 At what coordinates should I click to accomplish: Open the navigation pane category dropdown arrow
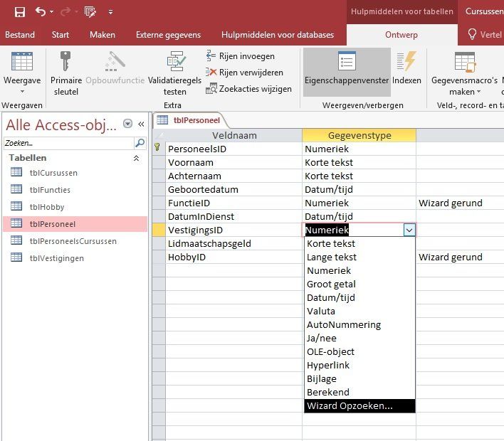point(127,124)
